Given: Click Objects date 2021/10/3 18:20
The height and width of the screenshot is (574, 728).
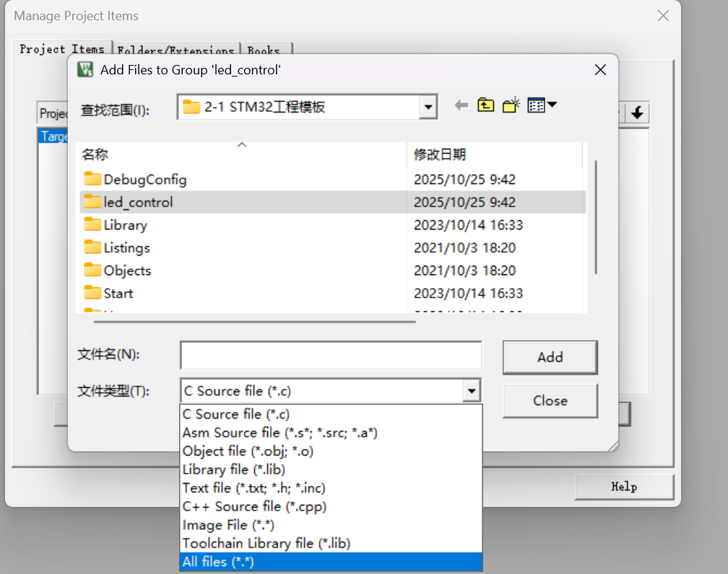Looking at the screenshot, I should click(465, 271).
